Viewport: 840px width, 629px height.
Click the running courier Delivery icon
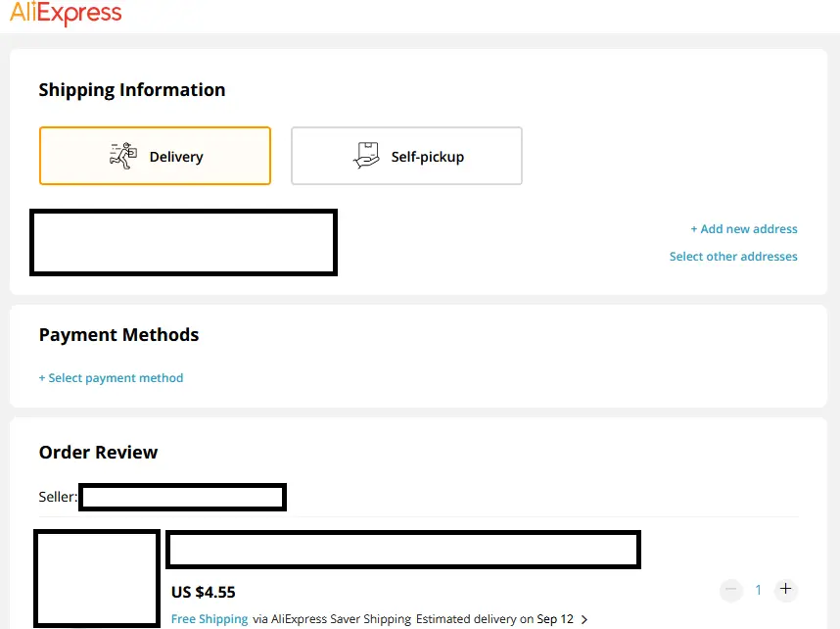coord(123,156)
